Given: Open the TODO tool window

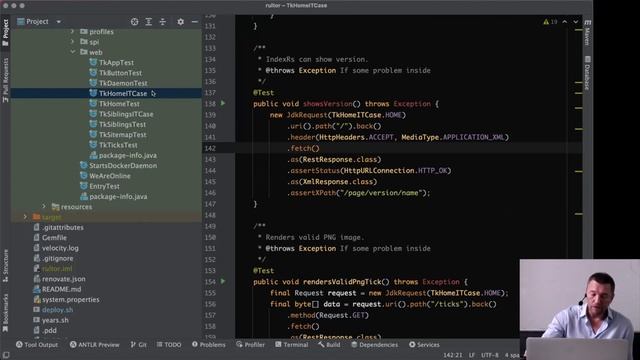Looking at the screenshot, I should [169, 345].
